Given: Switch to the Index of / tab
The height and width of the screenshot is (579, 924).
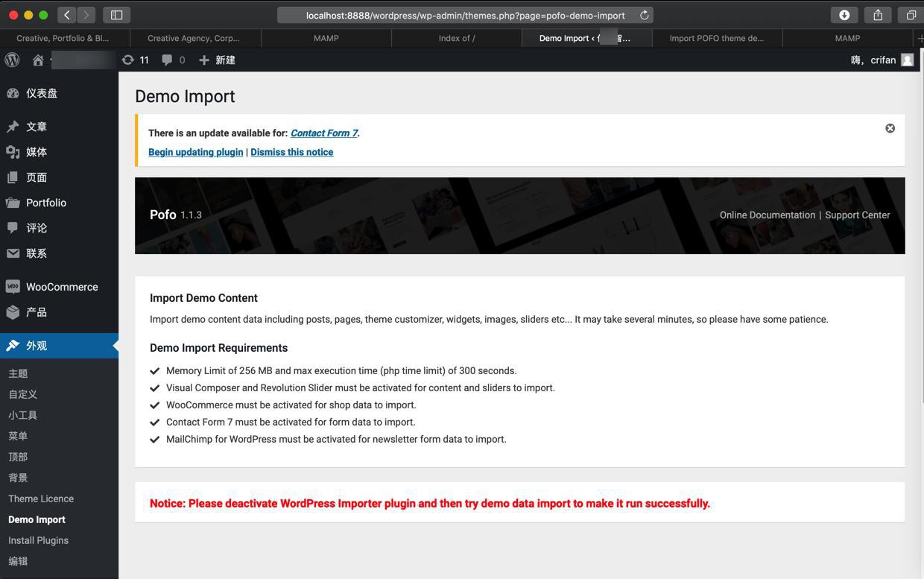Looking at the screenshot, I should tap(457, 38).
